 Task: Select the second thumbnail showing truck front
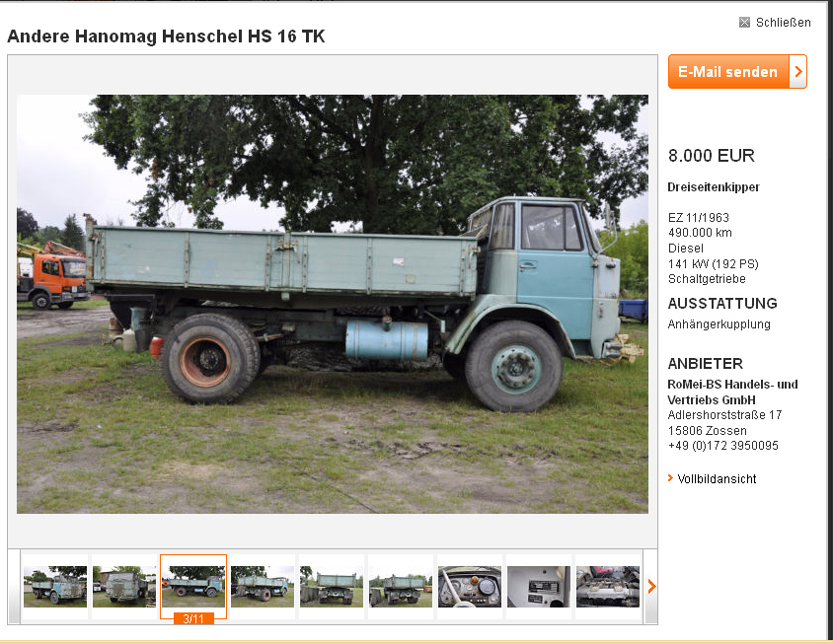(x=124, y=587)
